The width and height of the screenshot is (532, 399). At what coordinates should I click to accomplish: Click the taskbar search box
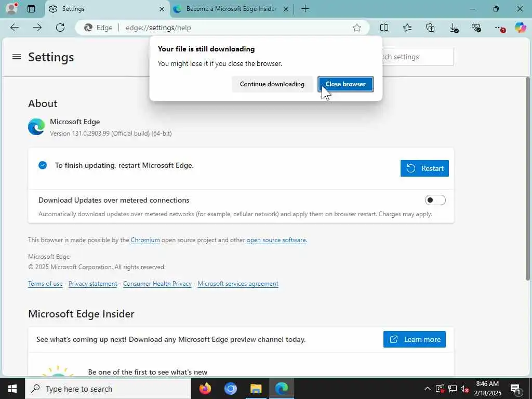point(108,389)
